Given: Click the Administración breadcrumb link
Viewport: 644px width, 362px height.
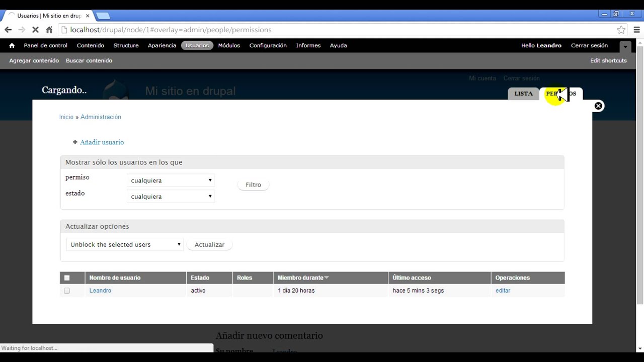Looking at the screenshot, I should pyautogui.click(x=101, y=117).
